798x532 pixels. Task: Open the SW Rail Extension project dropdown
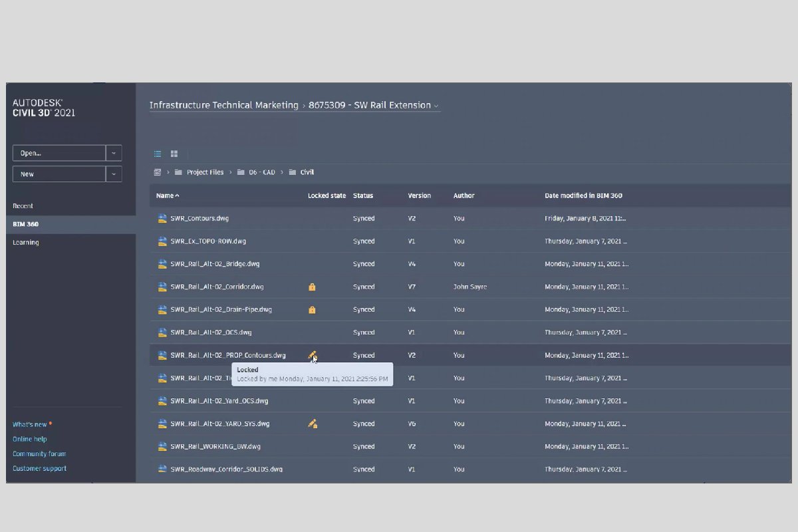click(x=436, y=106)
